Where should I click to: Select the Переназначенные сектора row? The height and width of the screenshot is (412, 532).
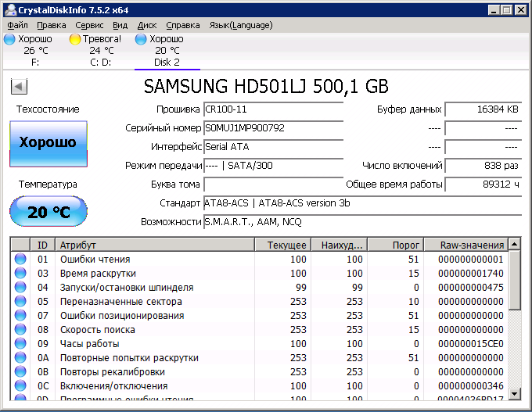pyautogui.click(x=260, y=302)
